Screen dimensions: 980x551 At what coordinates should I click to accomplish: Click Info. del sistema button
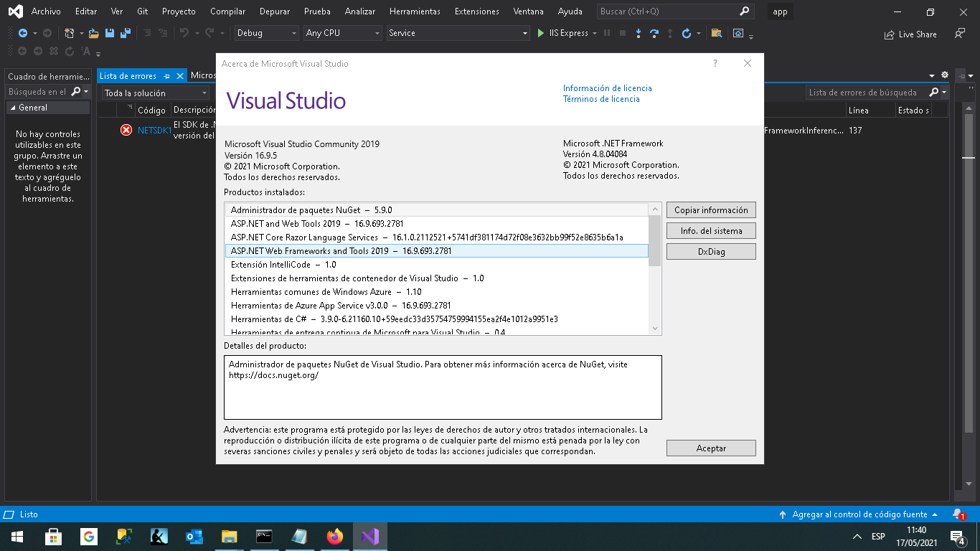(x=711, y=231)
